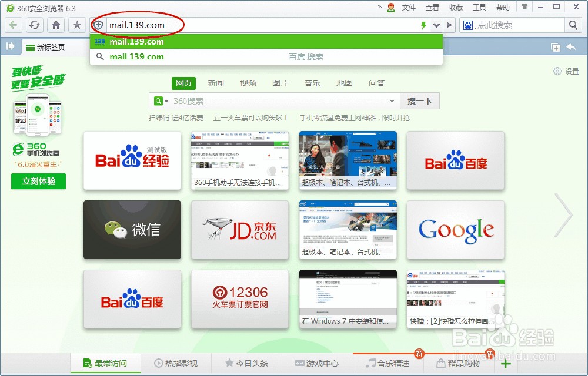Select the mail.139.com suggestion with 139 icon
Screen dimensions: 588x376
tap(266, 42)
